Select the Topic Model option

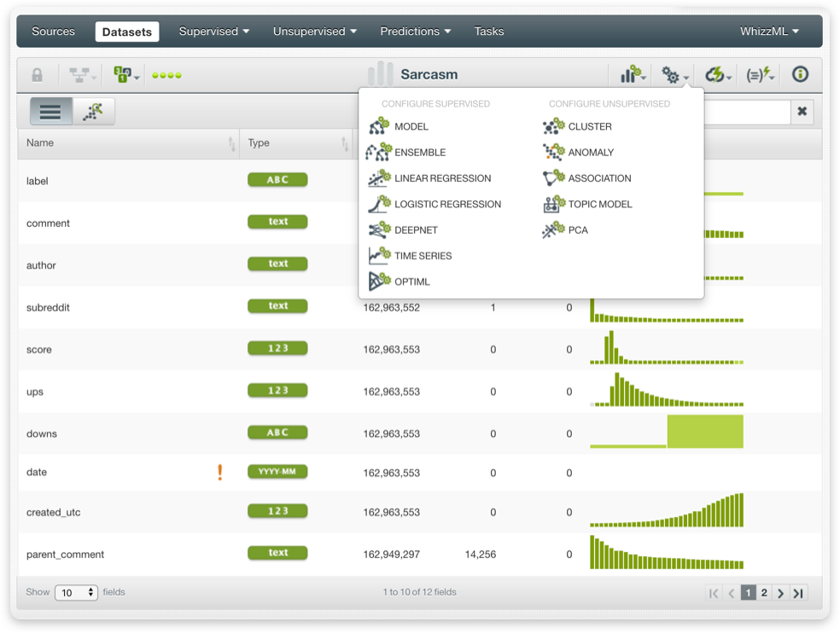point(598,204)
